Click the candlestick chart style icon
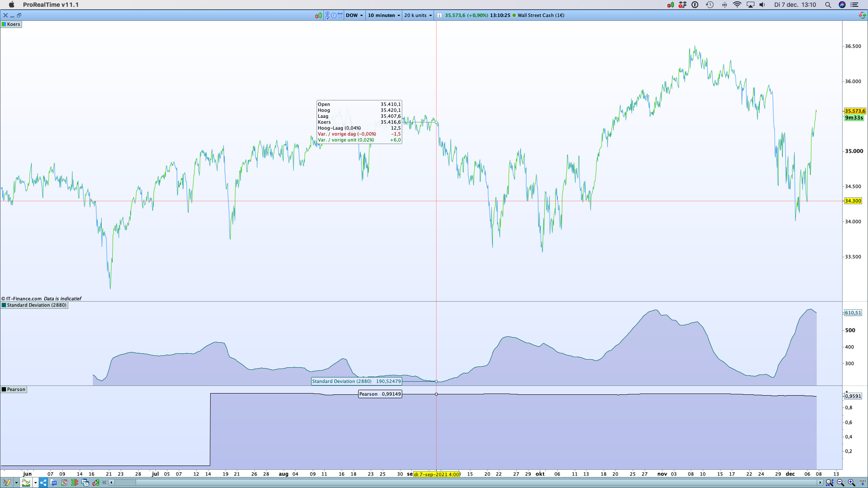868x488 pixels. 318,15
